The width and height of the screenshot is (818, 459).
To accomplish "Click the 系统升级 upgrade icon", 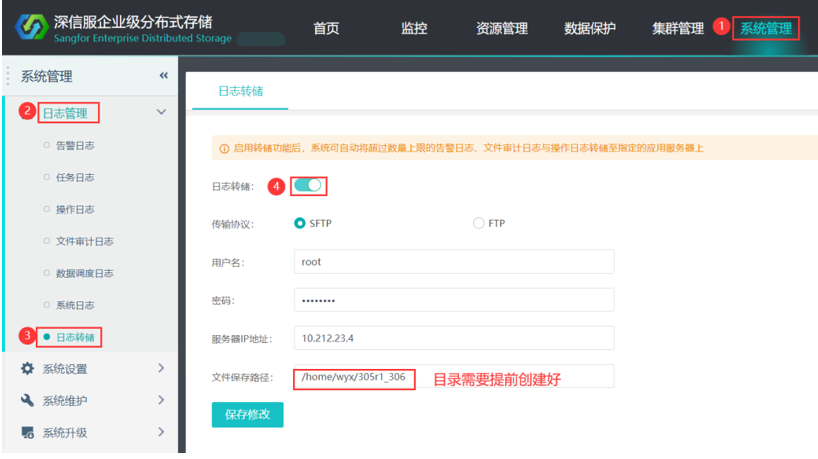I will 28,432.
